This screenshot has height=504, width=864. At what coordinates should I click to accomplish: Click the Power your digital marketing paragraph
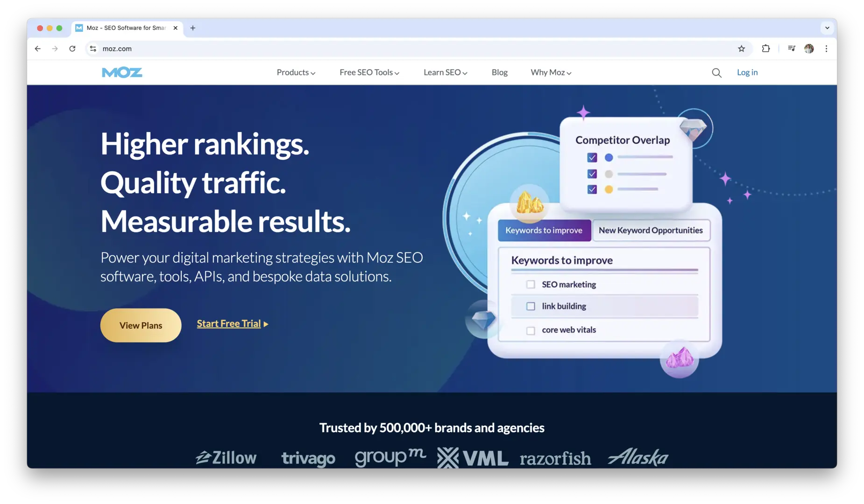pyautogui.click(x=262, y=267)
